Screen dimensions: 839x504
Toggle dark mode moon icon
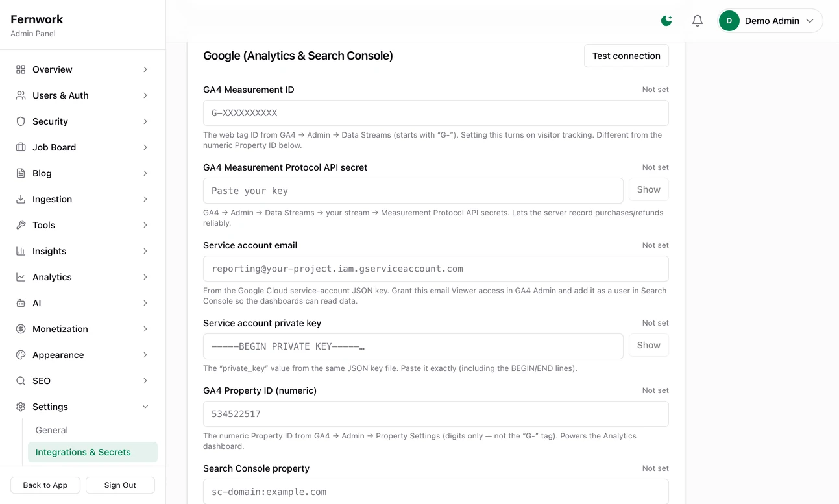(x=666, y=21)
